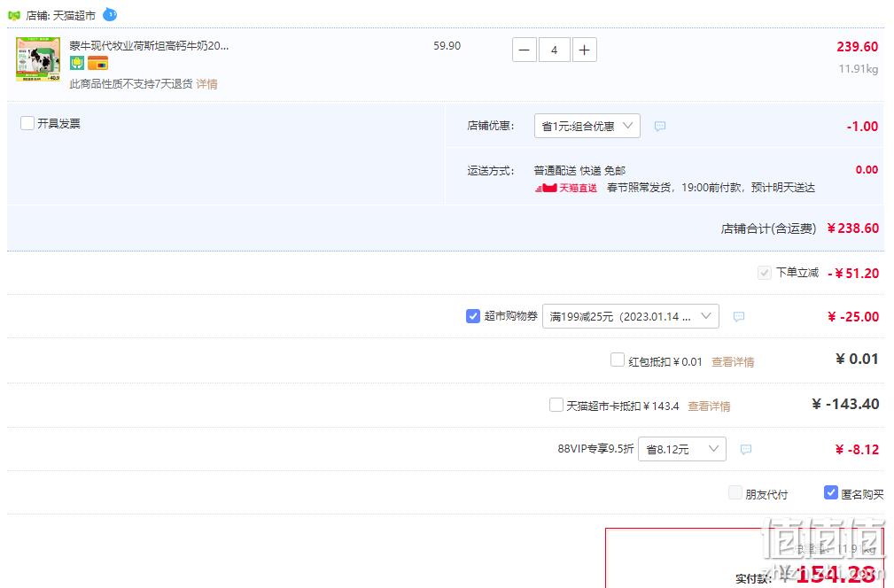Open 详情 link for 7-day return notice
The height and width of the screenshot is (588, 894).
click(x=207, y=84)
